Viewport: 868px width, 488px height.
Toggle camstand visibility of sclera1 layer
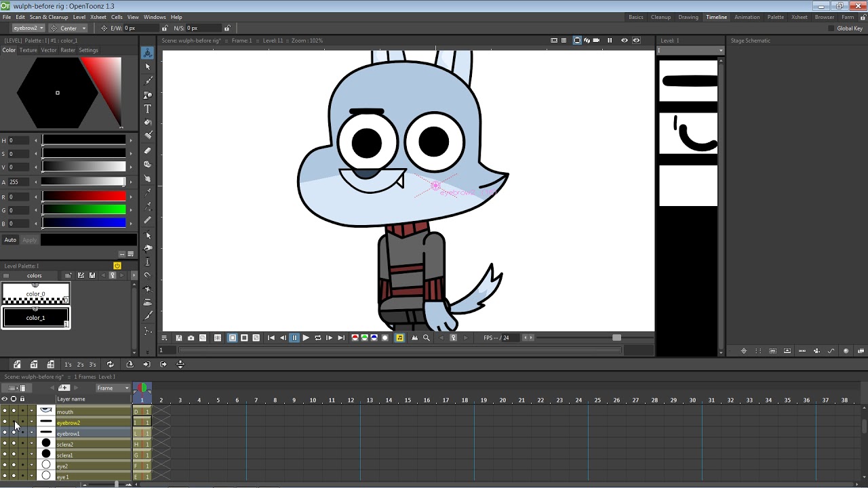[x=13, y=455]
